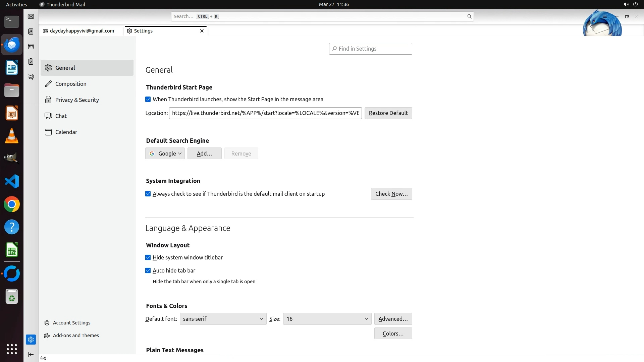Open Chat space icon in toolbar
The image size is (644, 362).
click(31, 77)
